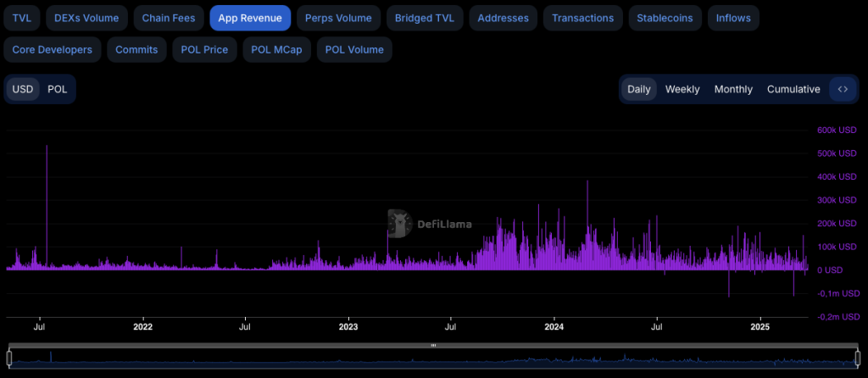Viewport: 868px width, 378px height.
Task: Click the early 2024 peak bar near 400k
Action: click(587, 225)
